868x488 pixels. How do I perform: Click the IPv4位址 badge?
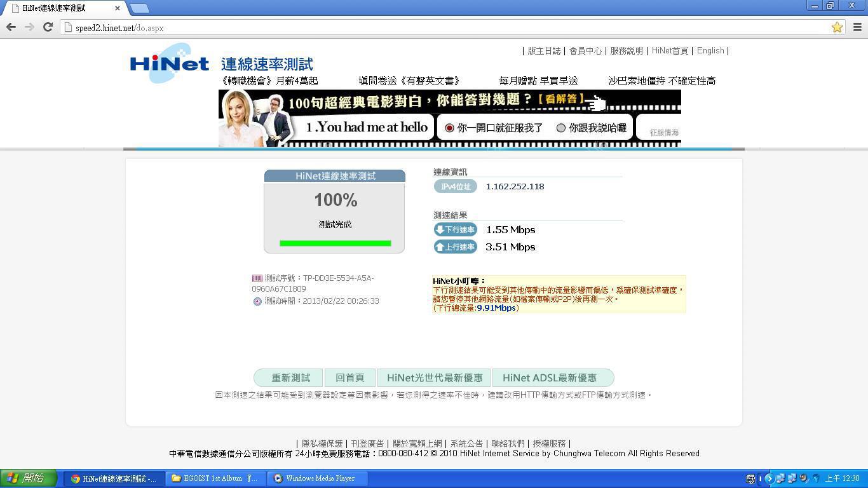pyautogui.click(x=456, y=186)
